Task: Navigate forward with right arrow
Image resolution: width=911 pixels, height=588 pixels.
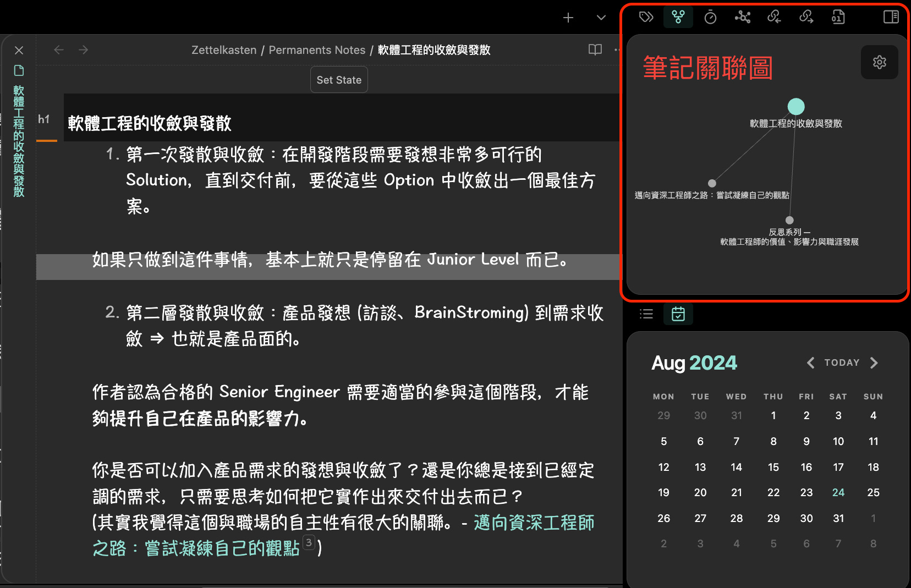Action: pos(84,50)
